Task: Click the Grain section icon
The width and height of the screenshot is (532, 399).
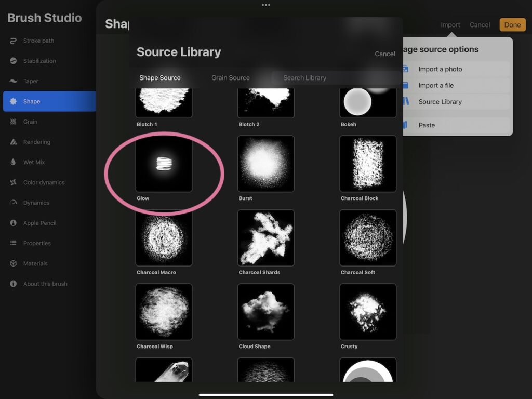Action: [13, 122]
